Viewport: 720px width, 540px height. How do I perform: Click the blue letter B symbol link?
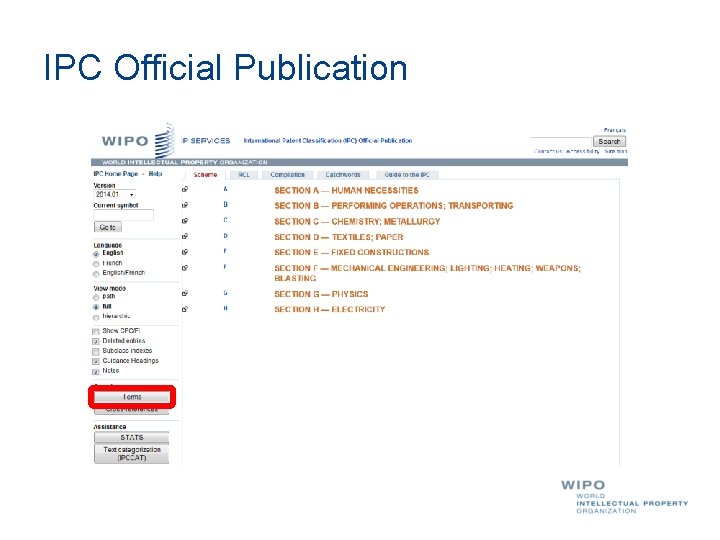pyautogui.click(x=225, y=204)
